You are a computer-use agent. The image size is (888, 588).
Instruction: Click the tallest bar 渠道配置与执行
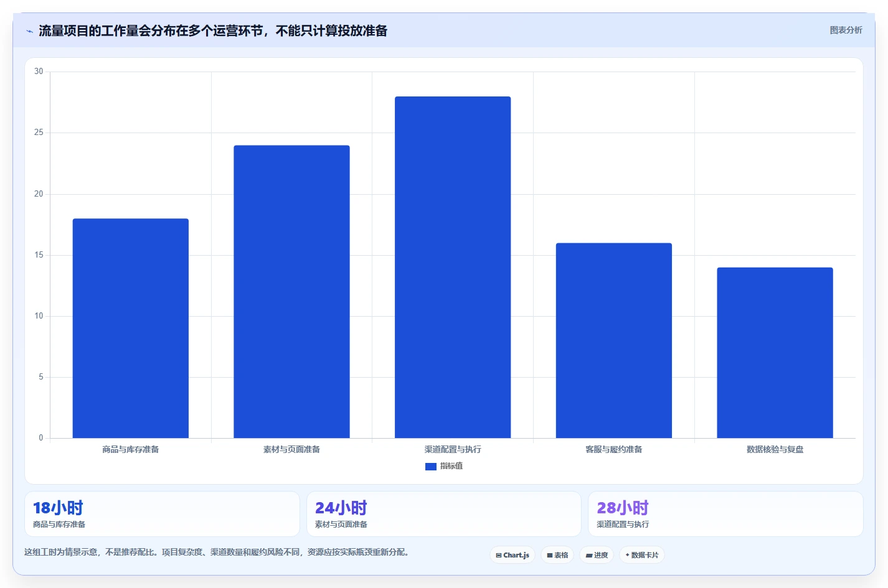(453, 267)
